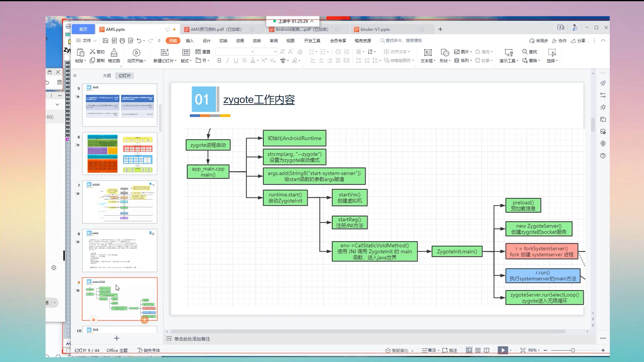Screen dimensions: 644x362
Task: Click the text box (文本框) icon
Action: [x=428, y=53]
